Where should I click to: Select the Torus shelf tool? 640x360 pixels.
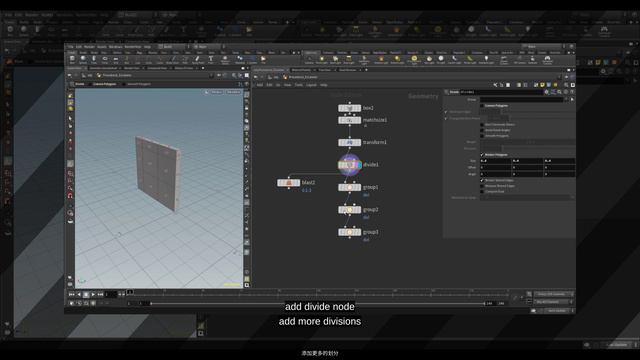[x=104, y=60]
